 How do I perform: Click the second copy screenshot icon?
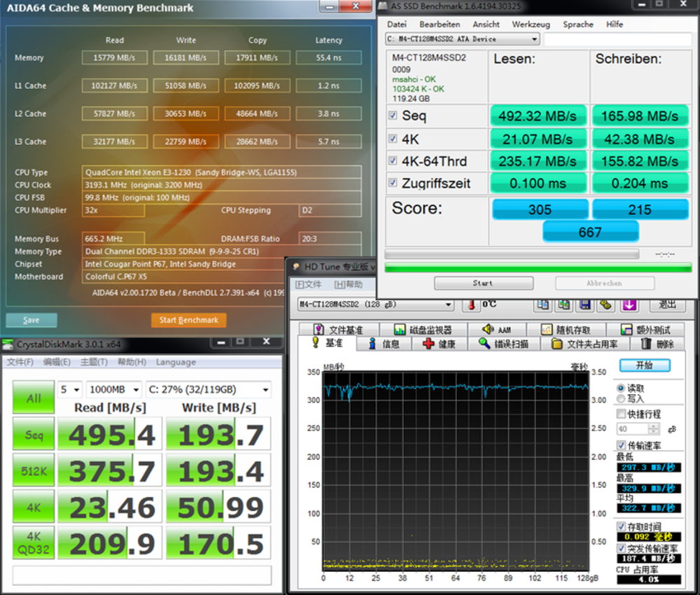coord(562,305)
